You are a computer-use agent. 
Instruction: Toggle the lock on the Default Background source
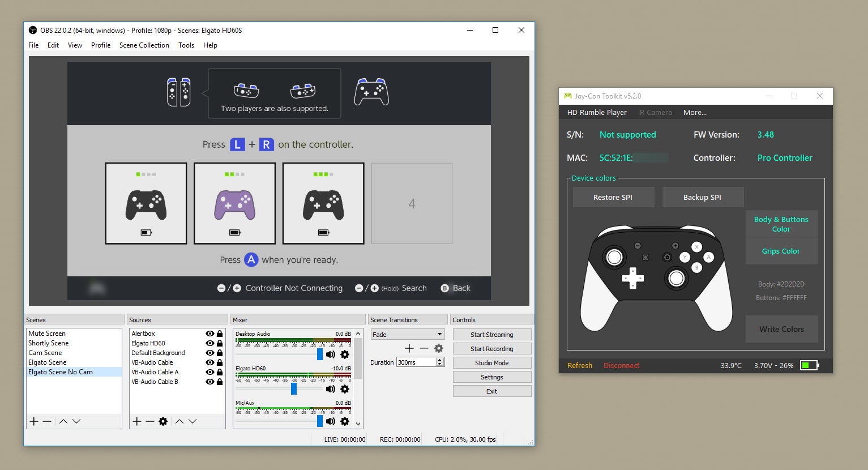coord(220,353)
